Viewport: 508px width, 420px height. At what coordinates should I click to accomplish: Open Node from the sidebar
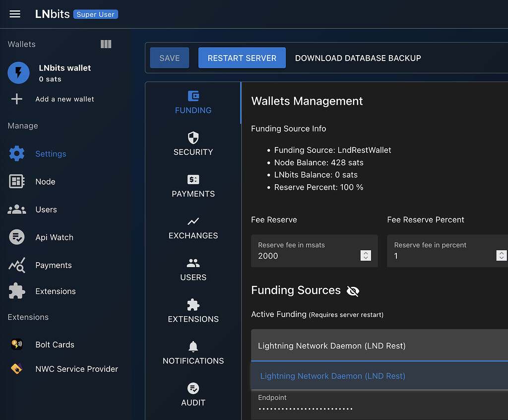coord(45,182)
